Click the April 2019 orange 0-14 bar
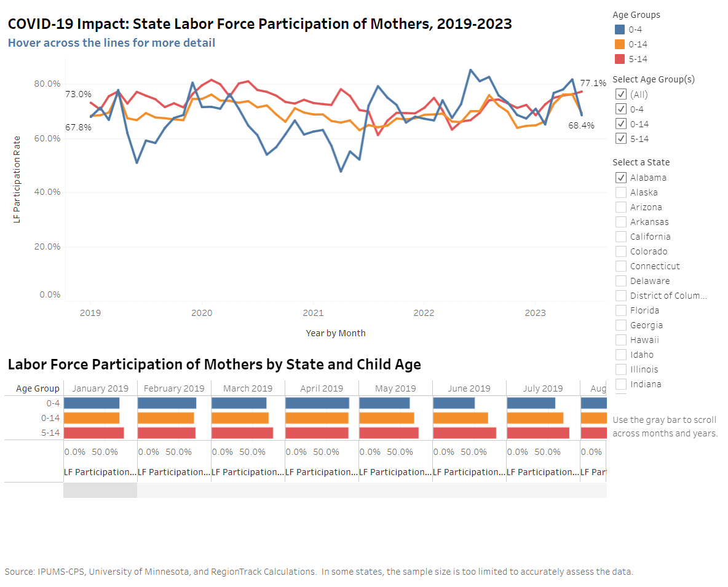728x587 pixels. click(x=317, y=418)
